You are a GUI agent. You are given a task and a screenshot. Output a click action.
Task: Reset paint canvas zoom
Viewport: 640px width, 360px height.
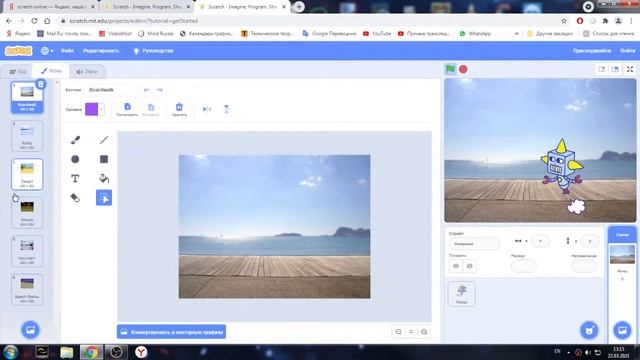point(411,332)
